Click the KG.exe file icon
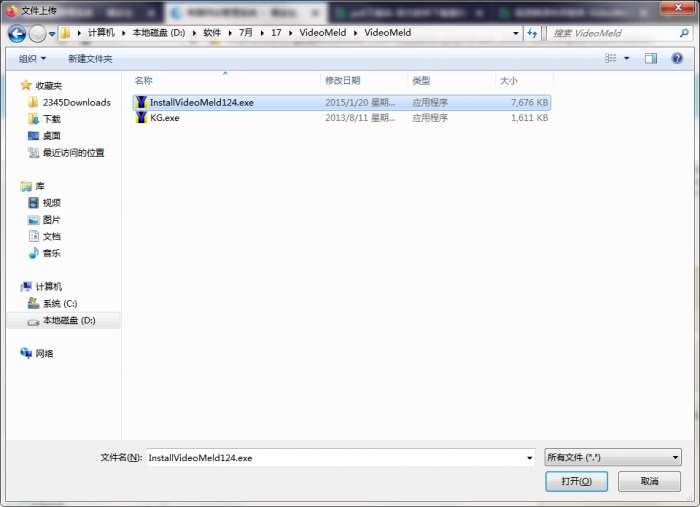 pos(142,117)
